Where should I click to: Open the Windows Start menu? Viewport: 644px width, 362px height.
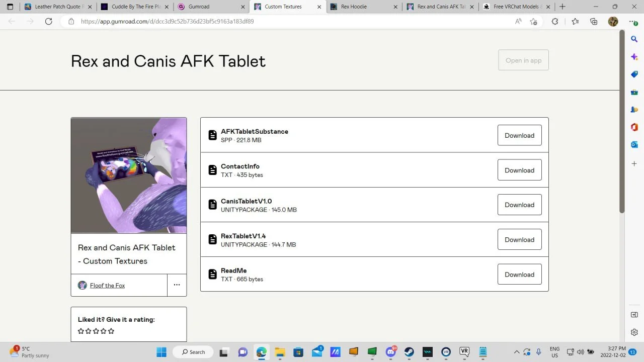(162, 352)
